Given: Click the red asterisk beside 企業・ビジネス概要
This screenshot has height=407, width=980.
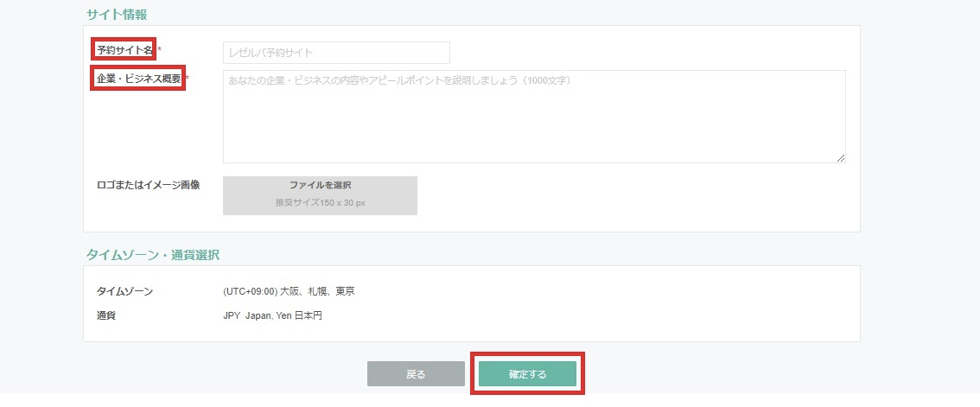Looking at the screenshot, I should coord(188,79).
